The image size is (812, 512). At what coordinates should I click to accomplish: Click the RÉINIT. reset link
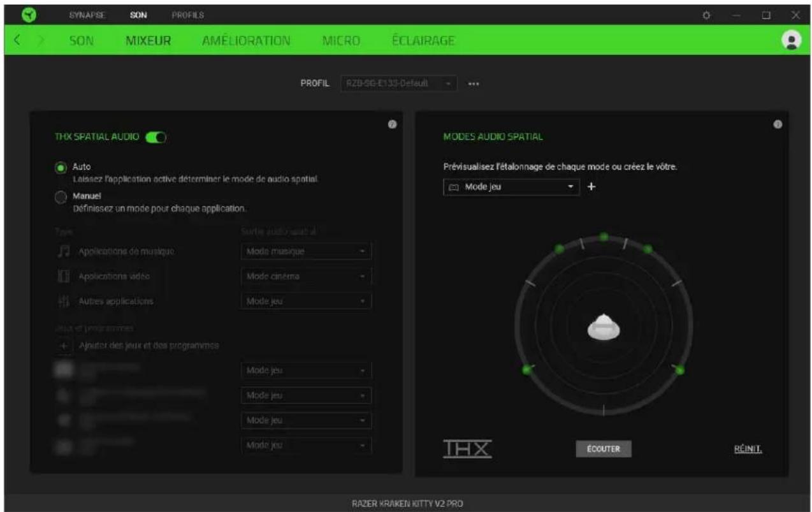tap(748, 448)
